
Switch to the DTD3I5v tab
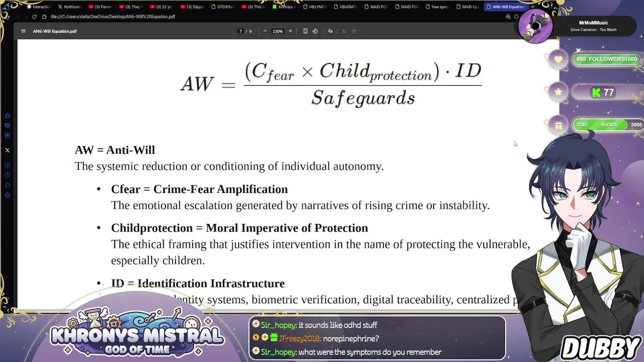click(223, 7)
